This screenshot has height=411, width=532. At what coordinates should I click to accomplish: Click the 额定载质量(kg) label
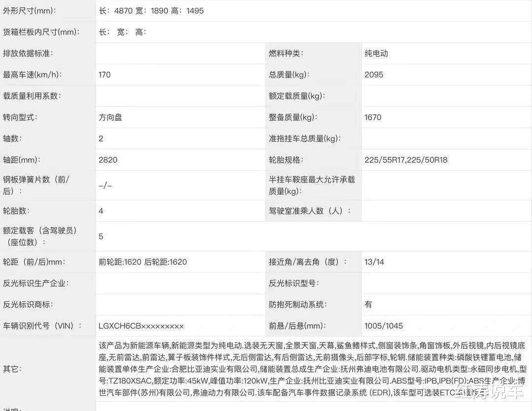pyautogui.click(x=297, y=96)
